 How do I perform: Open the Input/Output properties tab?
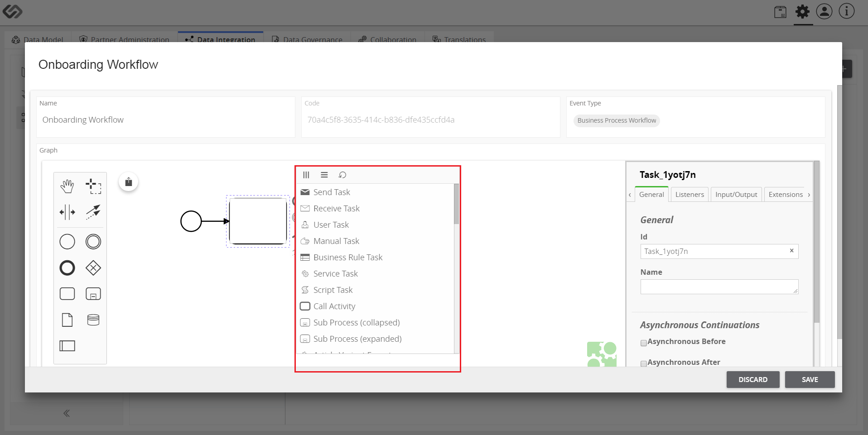click(x=736, y=194)
